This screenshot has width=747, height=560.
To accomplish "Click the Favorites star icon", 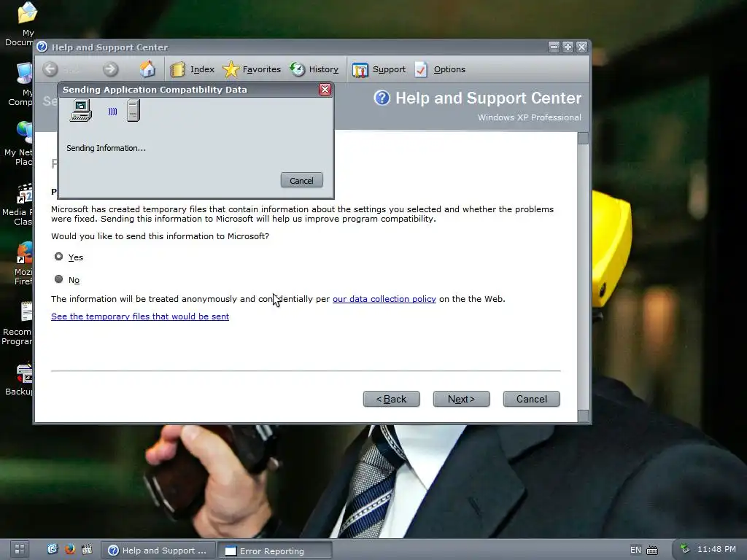I will click(231, 69).
